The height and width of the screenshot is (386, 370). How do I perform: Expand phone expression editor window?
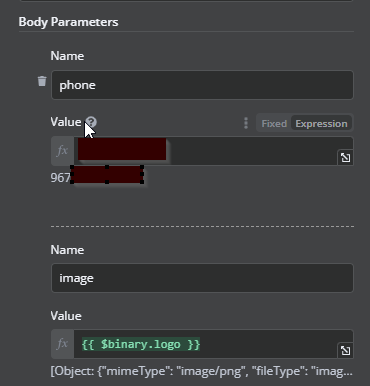[x=345, y=157]
